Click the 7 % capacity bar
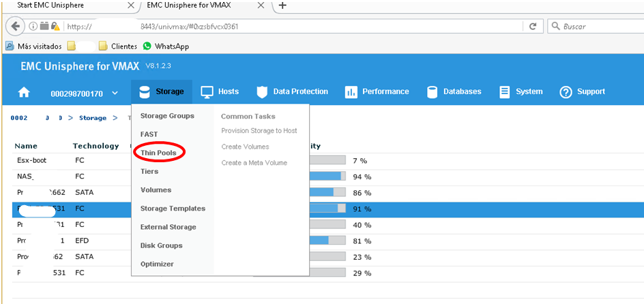 click(327, 160)
